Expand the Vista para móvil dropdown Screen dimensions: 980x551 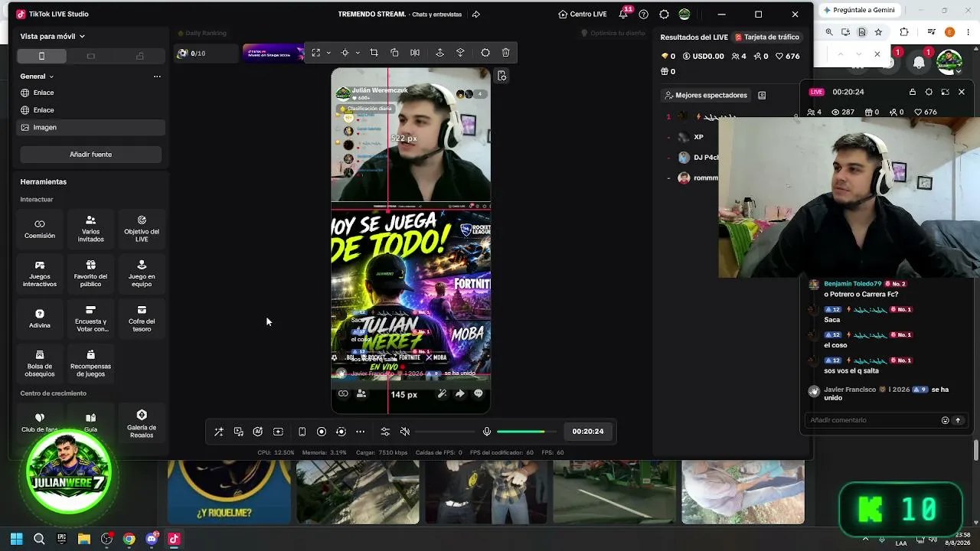coord(53,36)
